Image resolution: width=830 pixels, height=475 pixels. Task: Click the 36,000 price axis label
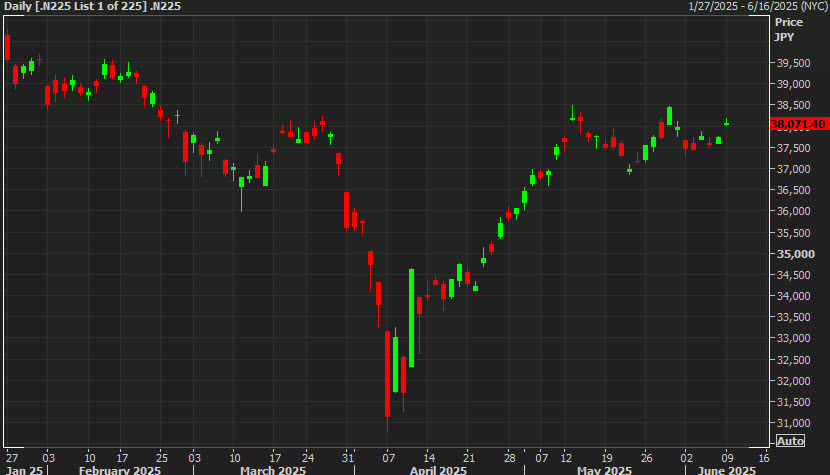793,211
